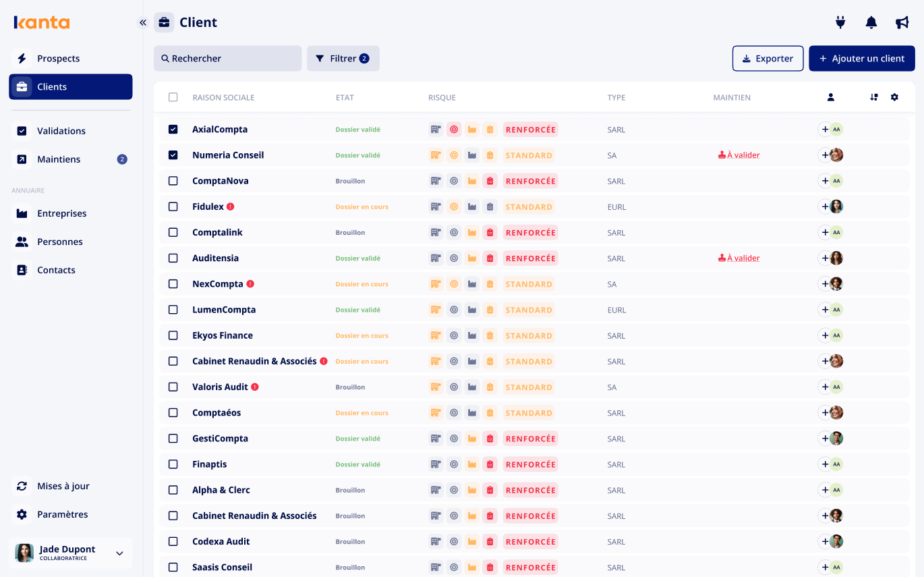Click "Brouillon" status for Comptalink
924x577 pixels.
pyautogui.click(x=351, y=233)
